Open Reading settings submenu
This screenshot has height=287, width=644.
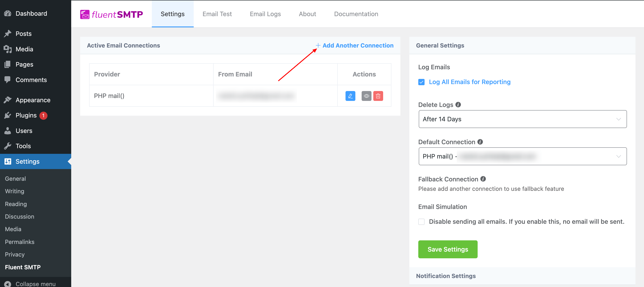coord(16,204)
